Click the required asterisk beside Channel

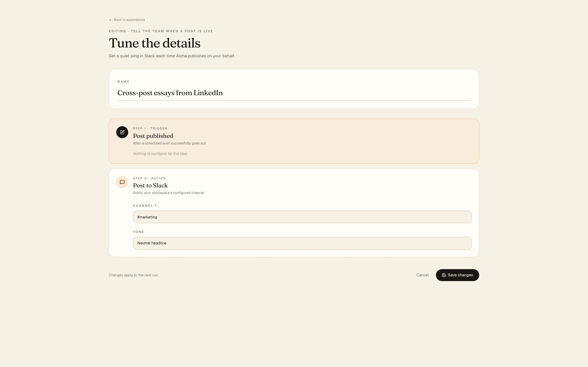156,205
